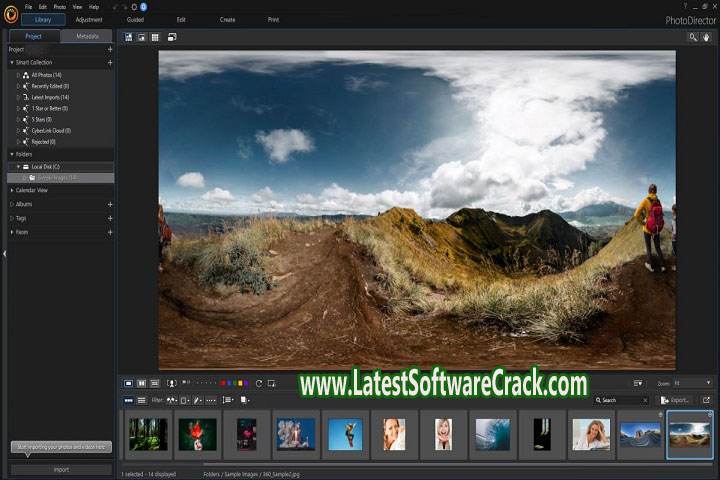Select the ocean wave thumbnail
The image size is (720, 480).
493,434
